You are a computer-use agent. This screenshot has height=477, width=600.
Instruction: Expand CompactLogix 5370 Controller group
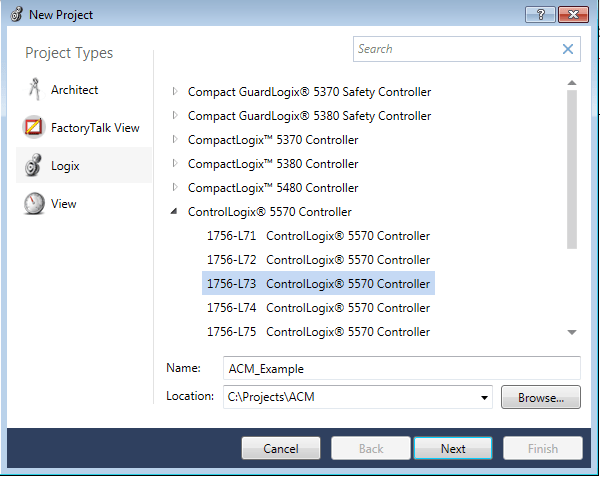175,139
